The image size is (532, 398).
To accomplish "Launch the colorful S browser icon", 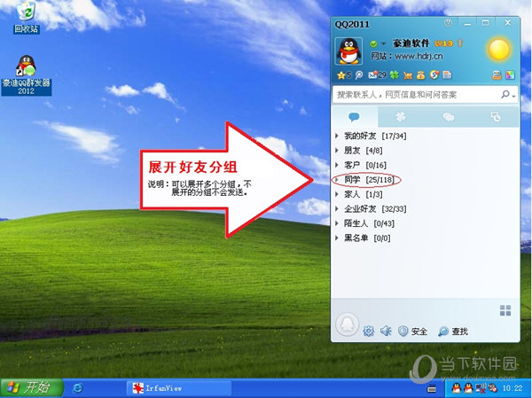I will pos(434,74).
